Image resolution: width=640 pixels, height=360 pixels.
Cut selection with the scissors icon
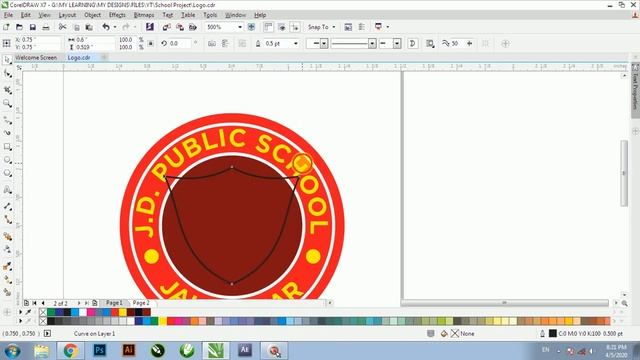coord(62,27)
